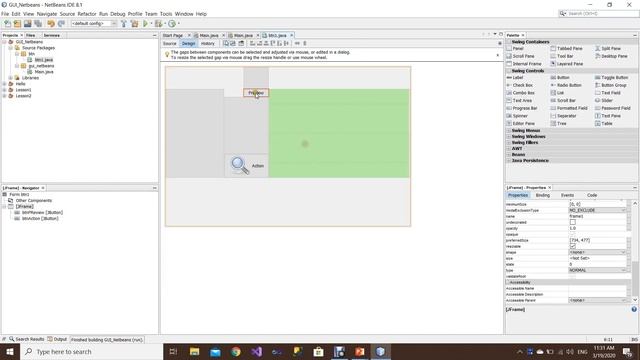Click the Preview Design icon
Viewport: 640px width, 360px height.
241,43
